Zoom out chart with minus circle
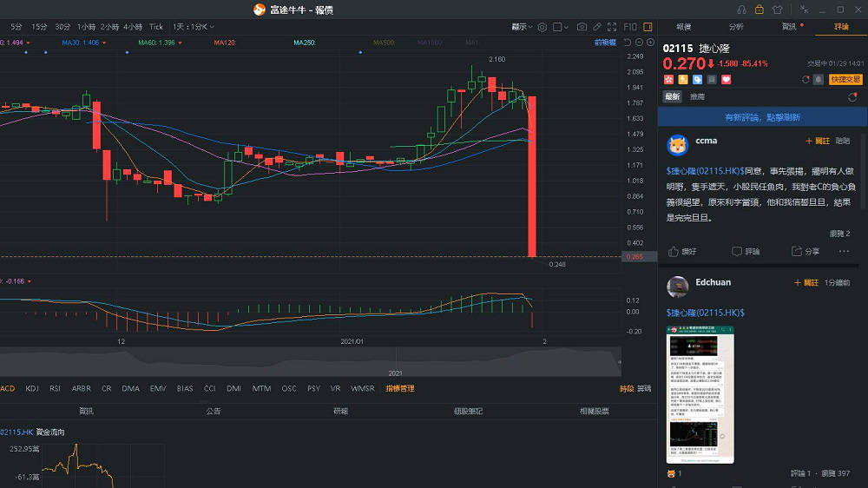The width and height of the screenshot is (868, 488). pyautogui.click(x=639, y=42)
